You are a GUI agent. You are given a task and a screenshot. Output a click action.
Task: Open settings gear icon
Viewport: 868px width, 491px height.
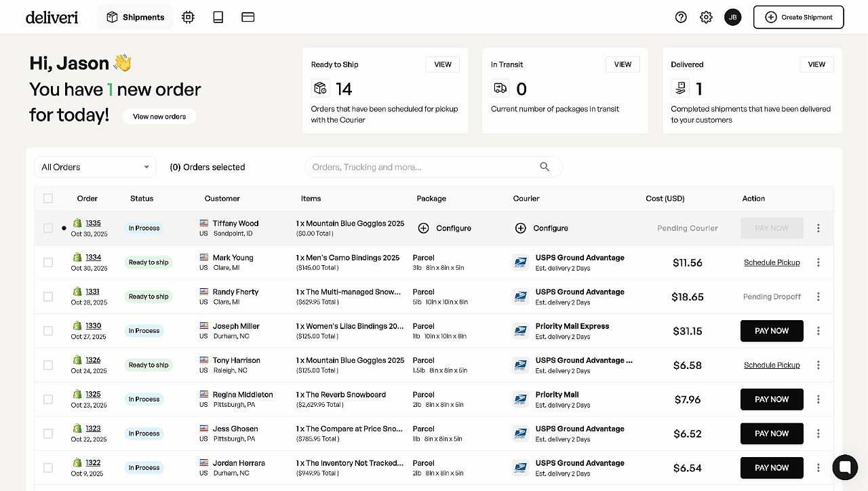(706, 17)
